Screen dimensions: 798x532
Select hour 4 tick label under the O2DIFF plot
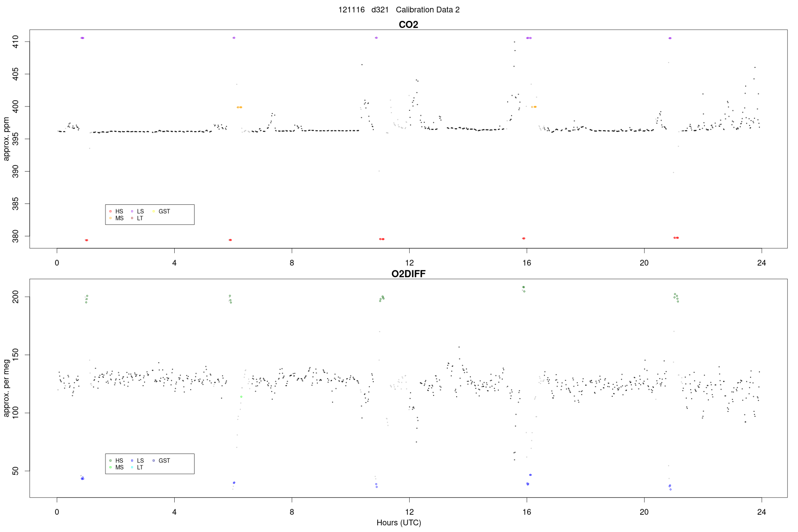pos(175,512)
